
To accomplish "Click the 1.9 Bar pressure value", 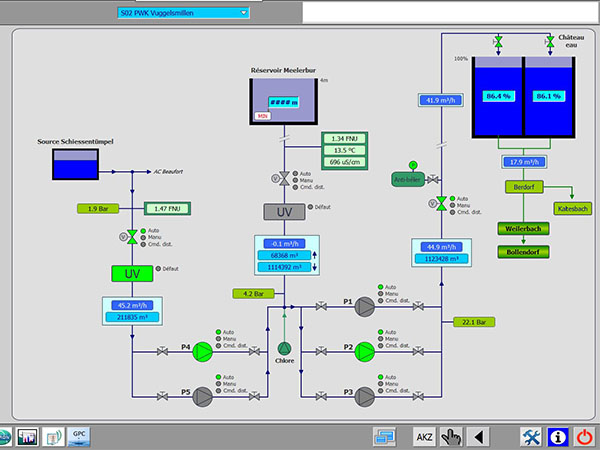I will click(x=98, y=209).
